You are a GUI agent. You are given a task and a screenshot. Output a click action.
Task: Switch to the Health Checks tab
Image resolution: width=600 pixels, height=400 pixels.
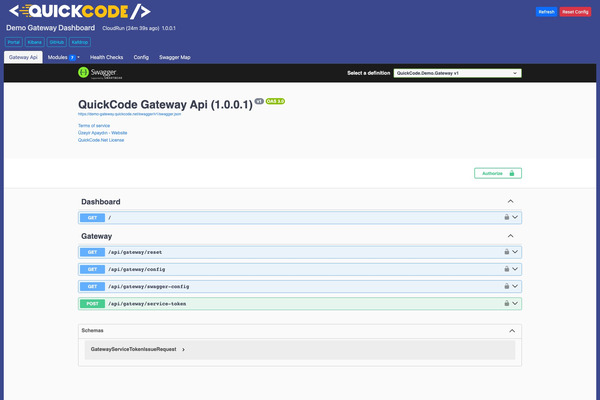106,57
